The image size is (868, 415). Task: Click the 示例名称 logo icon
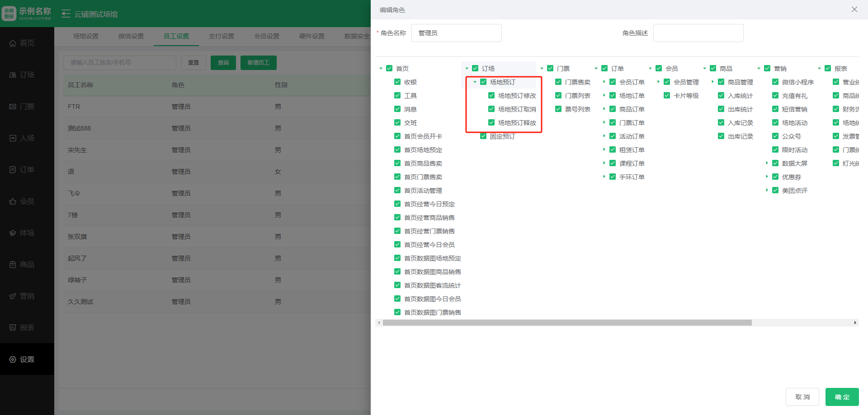click(9, 14)
